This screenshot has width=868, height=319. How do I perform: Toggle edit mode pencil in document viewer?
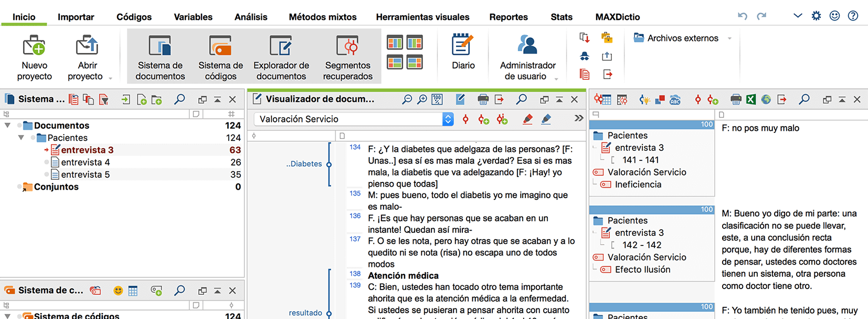460,99
